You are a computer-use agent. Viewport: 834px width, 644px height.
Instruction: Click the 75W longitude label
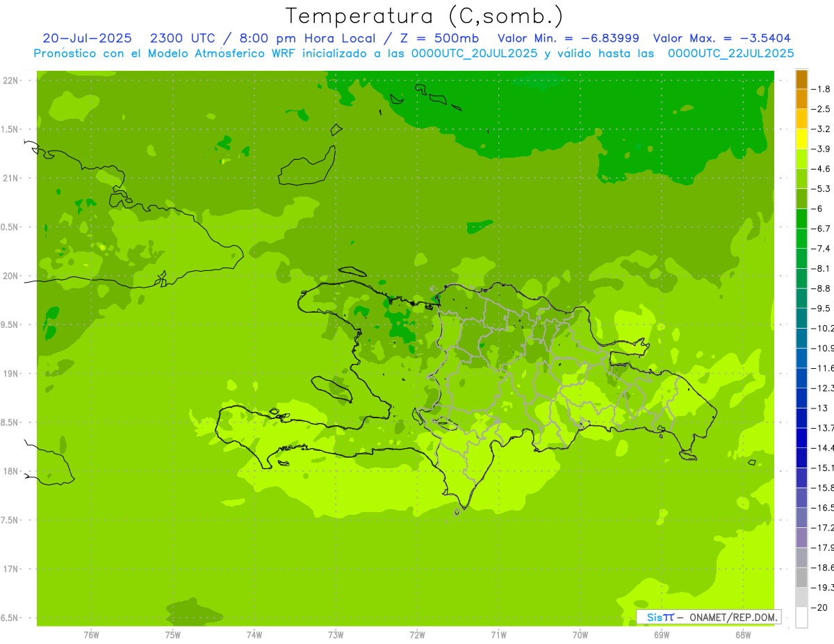tap(173, 635)
